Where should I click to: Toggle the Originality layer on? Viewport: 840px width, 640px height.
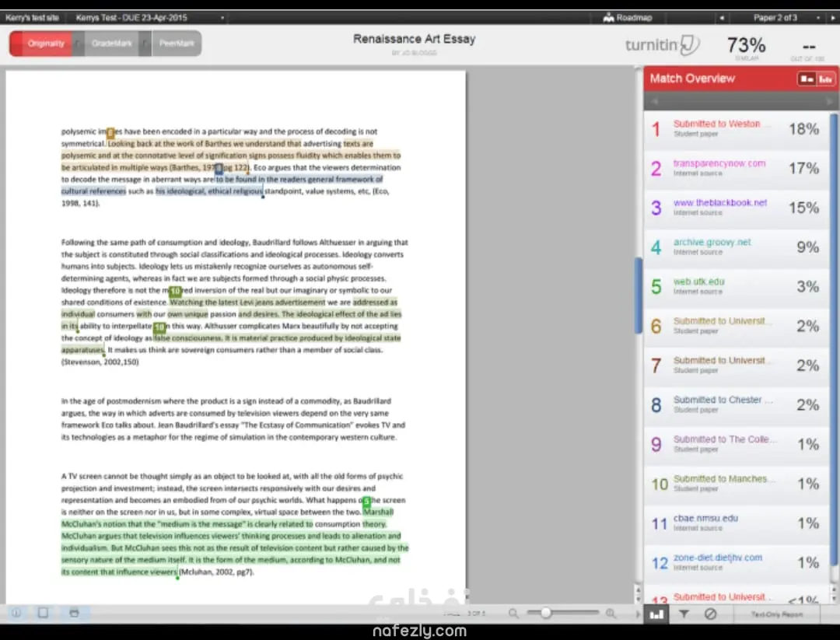(x=46, y=44)
